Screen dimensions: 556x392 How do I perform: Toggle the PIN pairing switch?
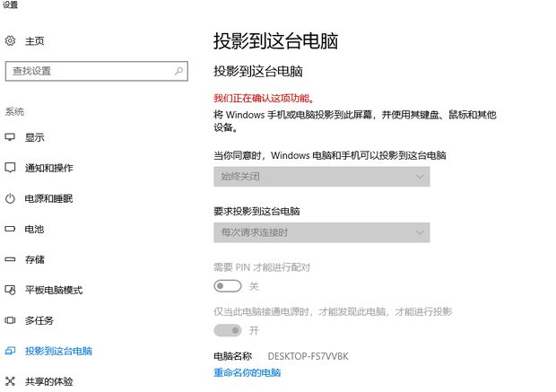coord(228,286)
